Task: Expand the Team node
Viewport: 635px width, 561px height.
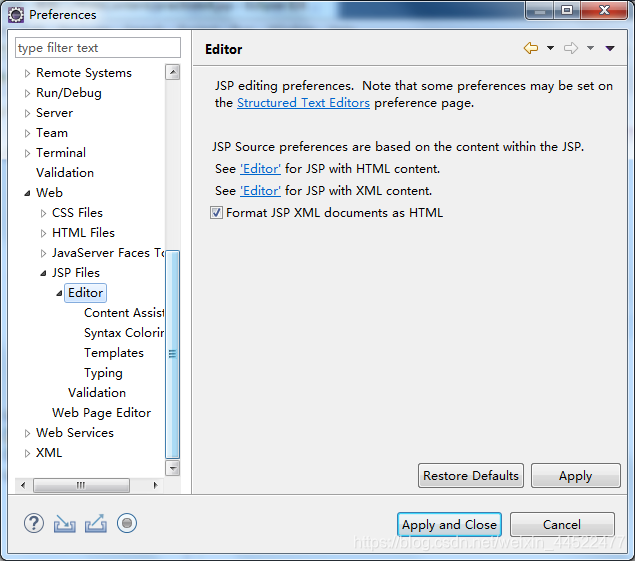Action: pos(27,133)
